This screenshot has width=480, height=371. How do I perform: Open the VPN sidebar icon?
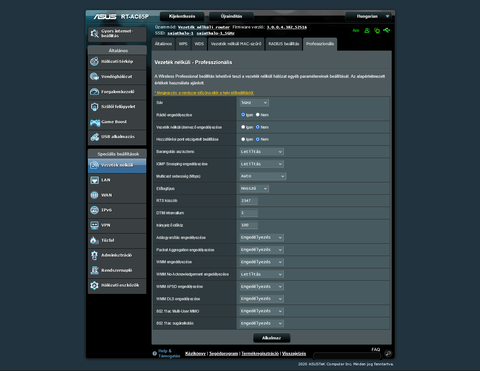click(95, 225)
